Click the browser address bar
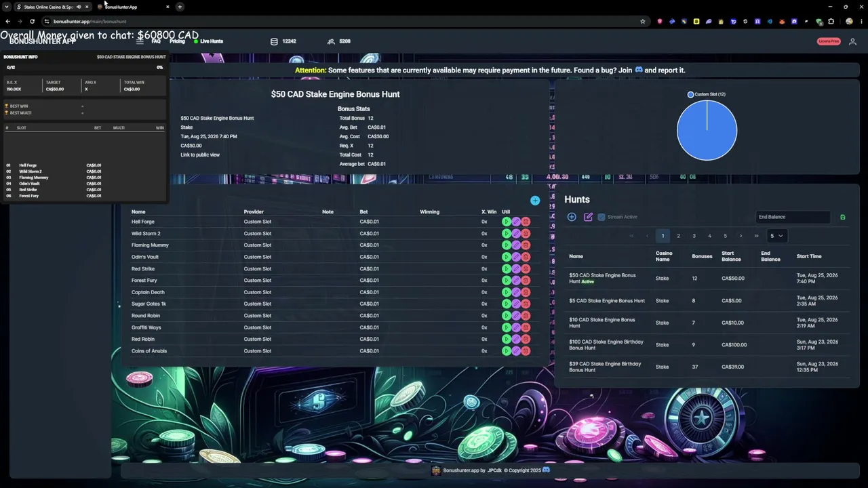 339,21
